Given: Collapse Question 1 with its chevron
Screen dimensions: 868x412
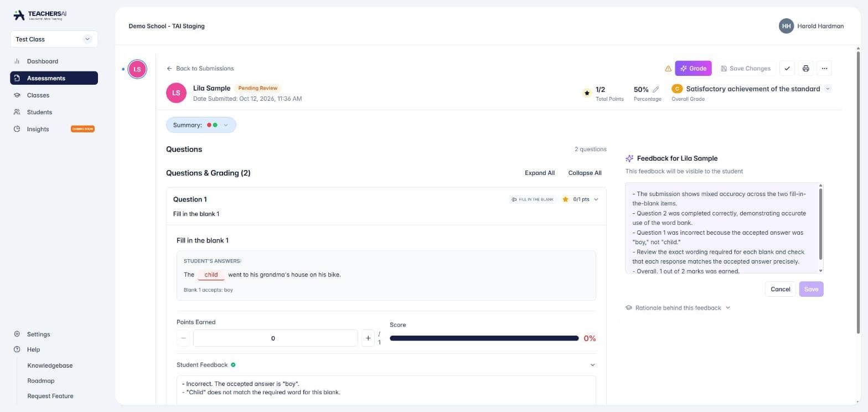Looking at the screenshot, I should 596,199.
